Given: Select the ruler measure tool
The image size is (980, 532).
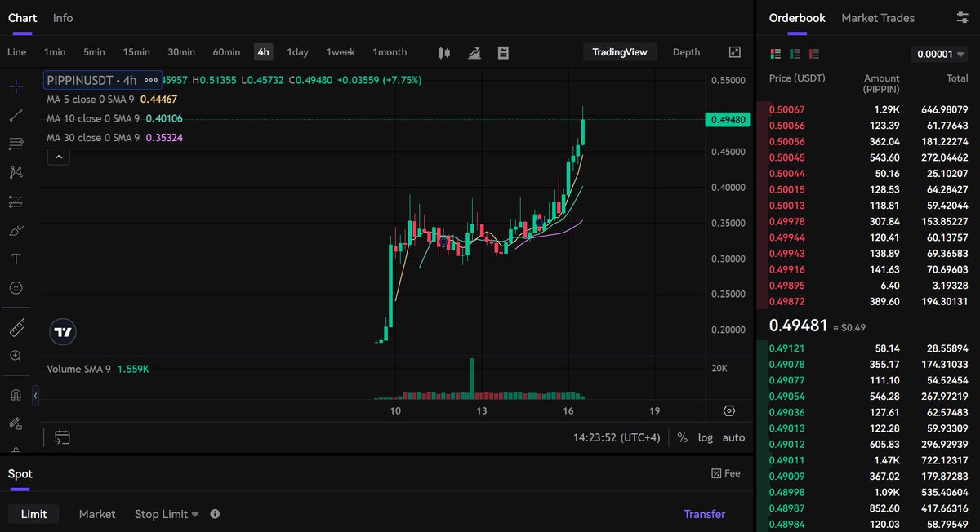Looking at the screenshot, I should coord(16,327).
